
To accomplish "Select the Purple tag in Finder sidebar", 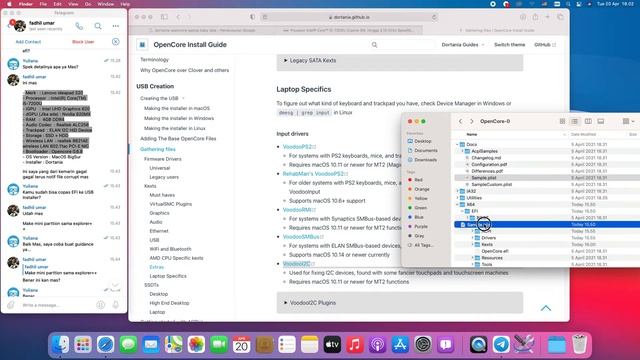I will (x=418, y=226).
